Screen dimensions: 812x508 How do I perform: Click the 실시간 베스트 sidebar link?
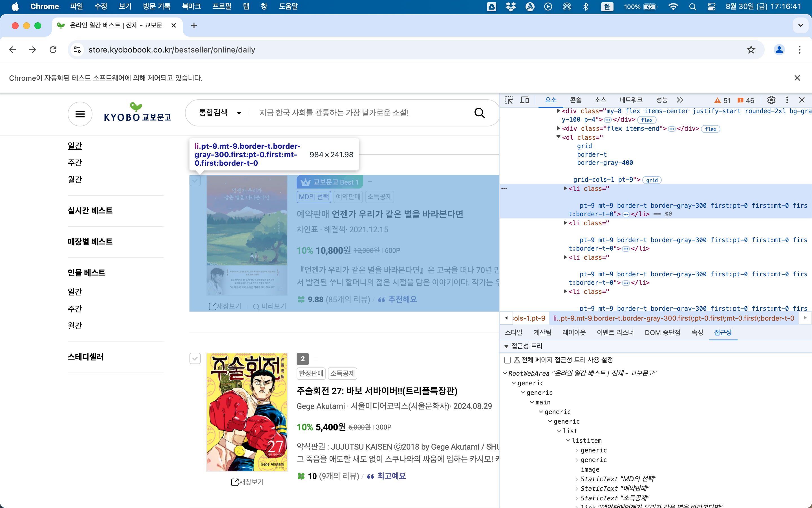pos(90,211)
